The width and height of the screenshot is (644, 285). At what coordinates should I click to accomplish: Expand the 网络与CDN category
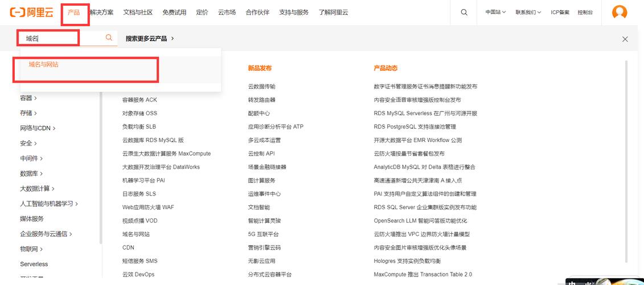[38, 128]
